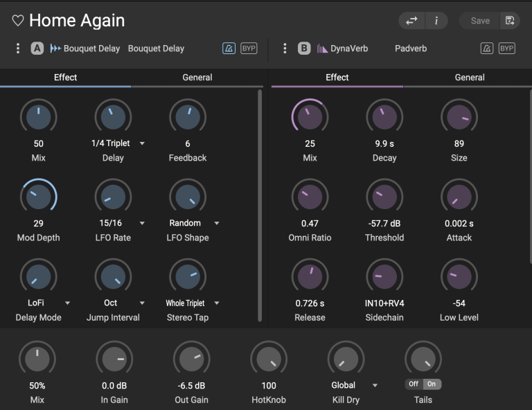Screen dimensions: 532x410
Task: Open slot A three-dot options menu
Action: point(18,48)
